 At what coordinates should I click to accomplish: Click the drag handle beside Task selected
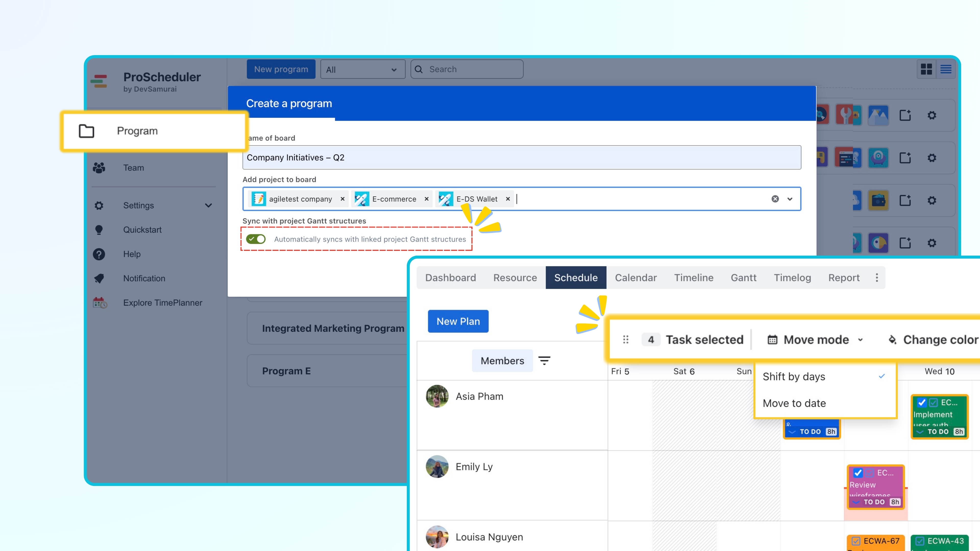(626, 340)
